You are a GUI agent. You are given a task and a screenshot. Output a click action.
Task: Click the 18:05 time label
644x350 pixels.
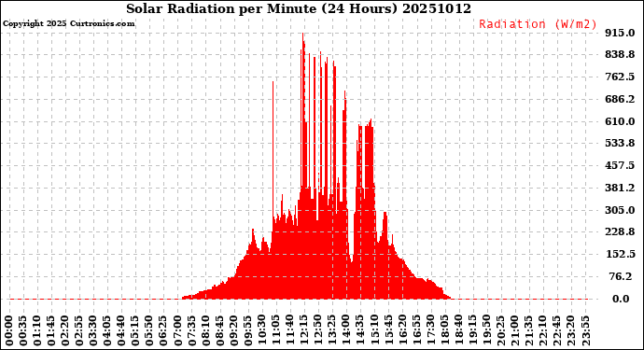445,331
